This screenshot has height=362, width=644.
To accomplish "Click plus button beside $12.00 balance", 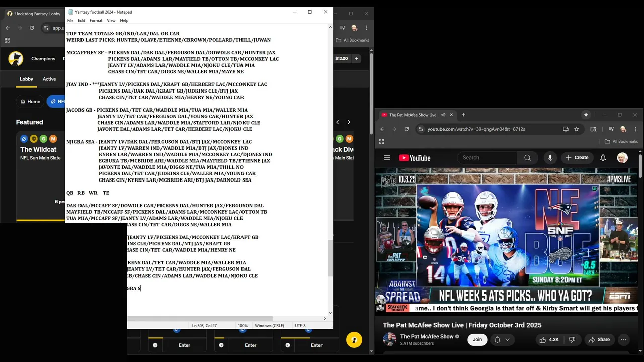I will [x=356, y=59].
